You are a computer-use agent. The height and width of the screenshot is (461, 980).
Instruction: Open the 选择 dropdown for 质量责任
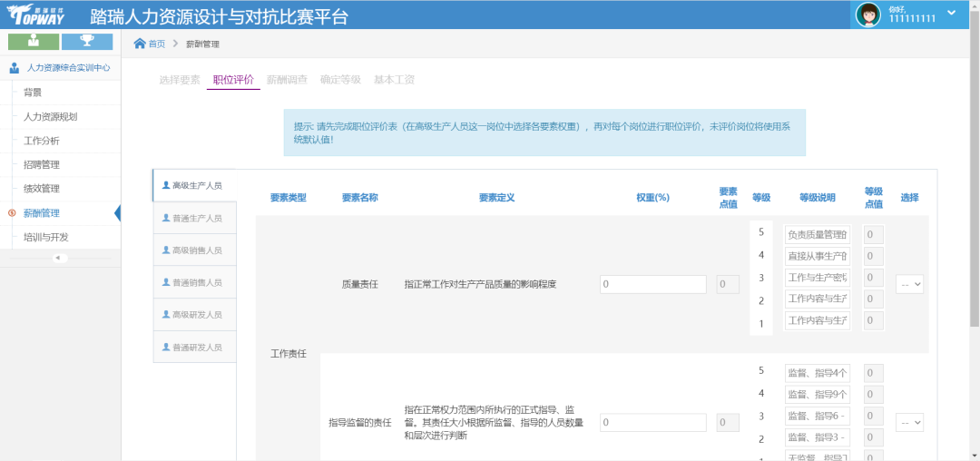(909, 284)
